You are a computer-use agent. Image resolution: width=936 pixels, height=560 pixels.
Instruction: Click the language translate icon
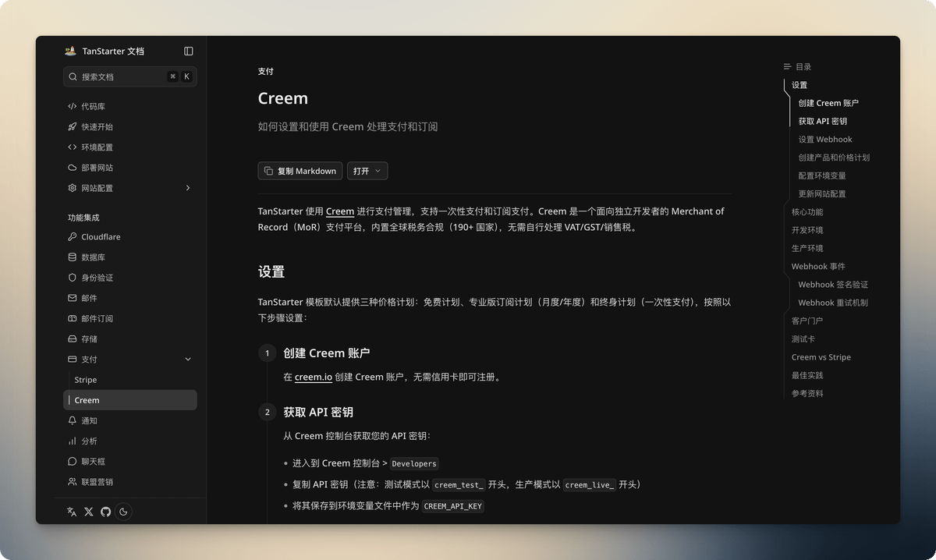(72, 512)
